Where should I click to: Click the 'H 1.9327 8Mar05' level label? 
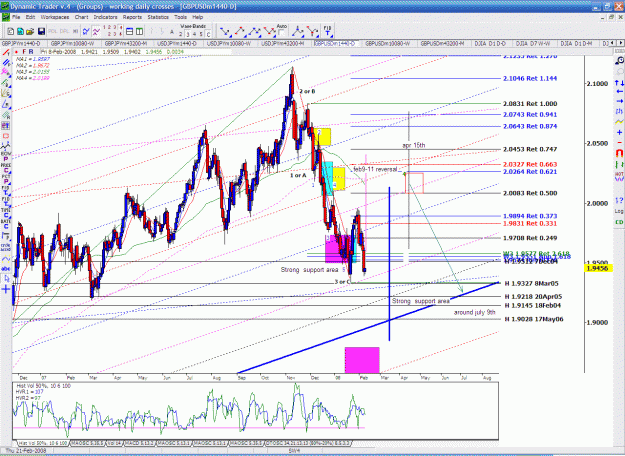(532, 283)
